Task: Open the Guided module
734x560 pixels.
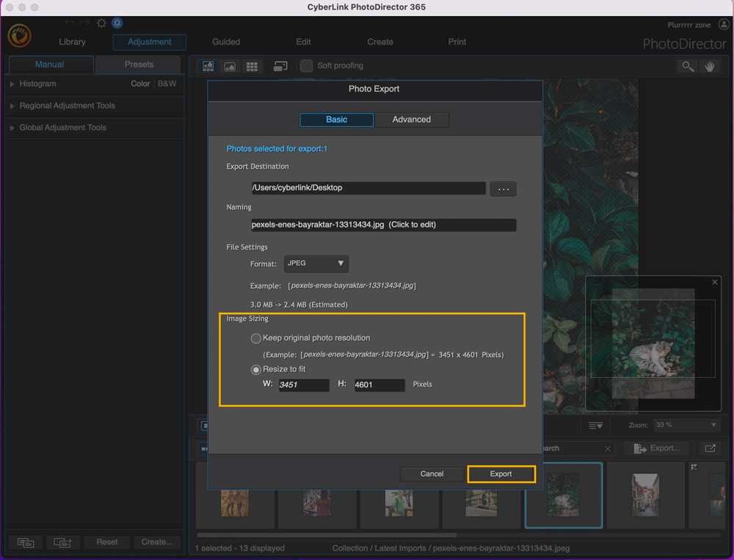Action: click(x=226, y=42)
